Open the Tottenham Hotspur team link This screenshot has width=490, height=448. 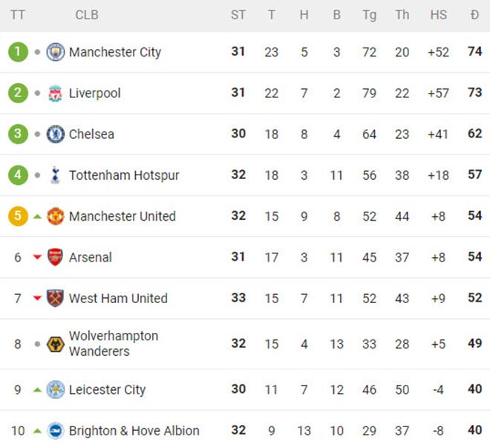click(124, 175)
